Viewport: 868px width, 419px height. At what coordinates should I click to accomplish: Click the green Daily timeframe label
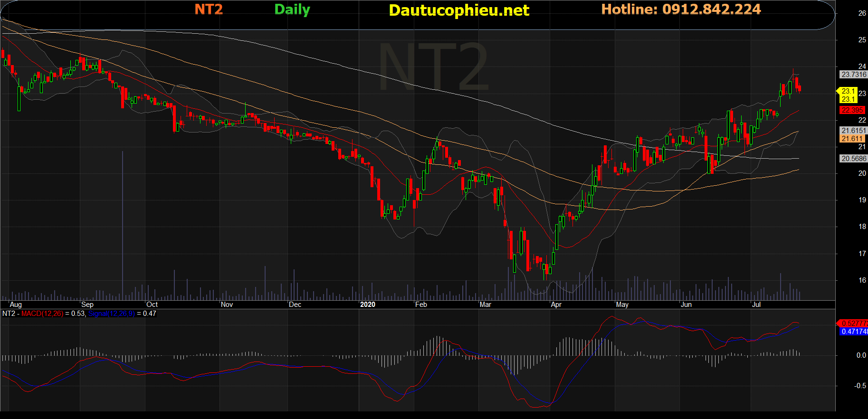click(292, 10)
